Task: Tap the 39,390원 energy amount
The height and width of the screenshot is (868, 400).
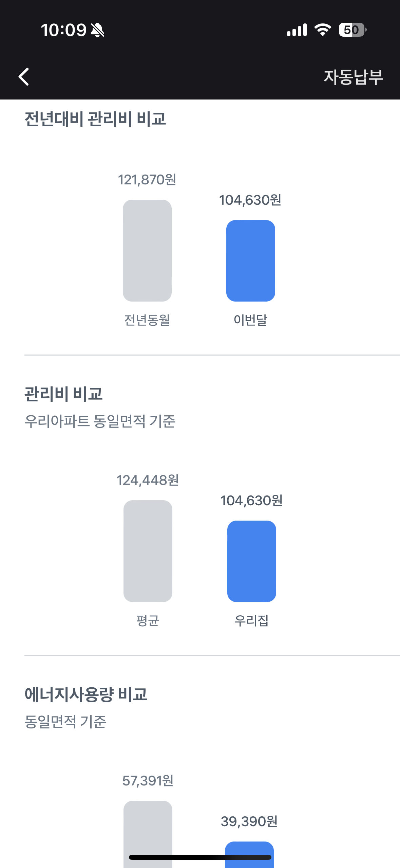Action: (249, 821)
